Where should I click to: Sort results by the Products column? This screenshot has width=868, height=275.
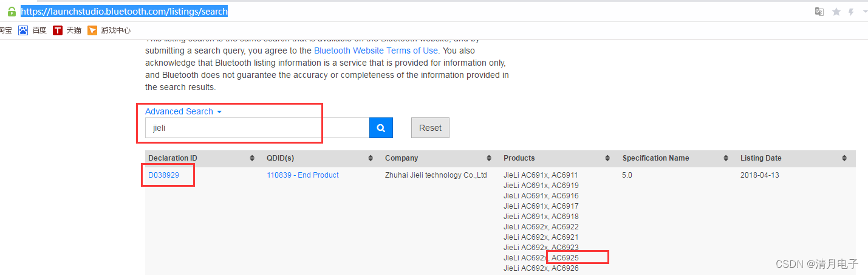coord(607,158)
